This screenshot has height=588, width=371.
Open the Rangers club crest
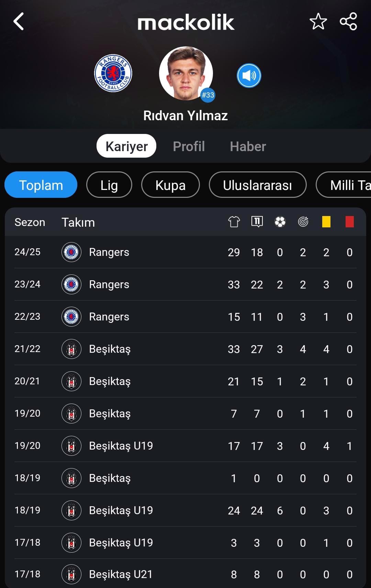point(113,73)
